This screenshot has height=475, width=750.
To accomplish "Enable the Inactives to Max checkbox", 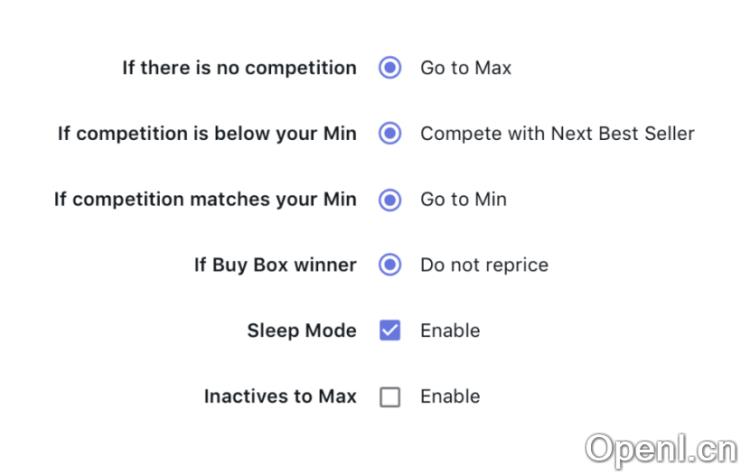I will coord(390,397).
